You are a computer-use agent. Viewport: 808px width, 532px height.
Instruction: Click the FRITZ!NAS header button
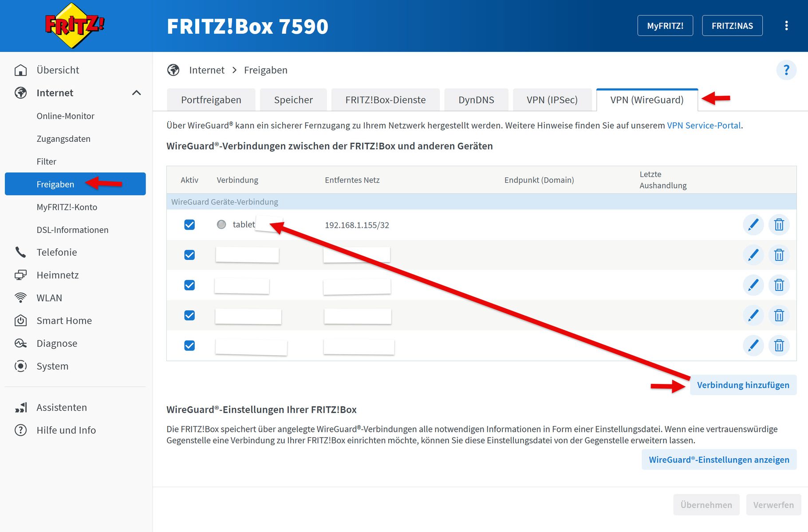click(732, 26)
